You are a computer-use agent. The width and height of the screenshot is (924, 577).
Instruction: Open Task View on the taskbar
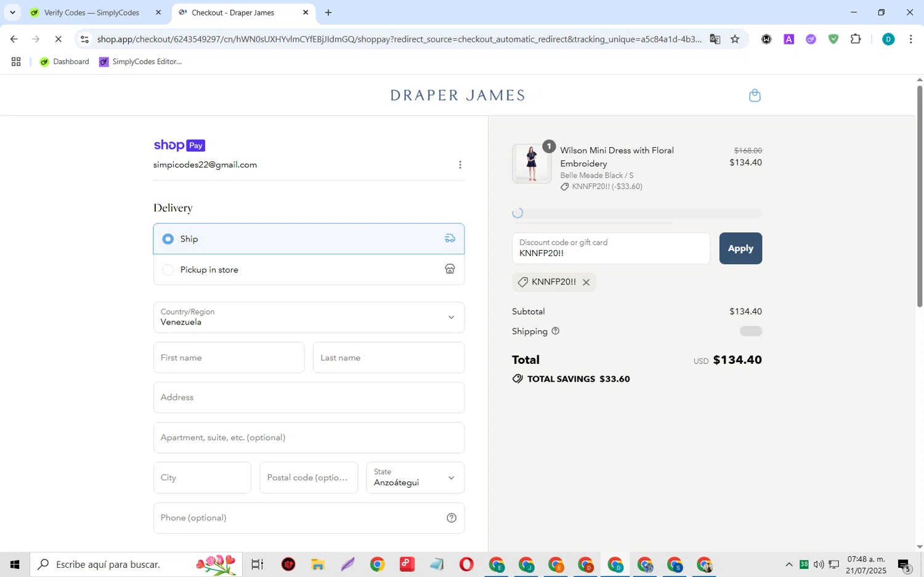[x=257, y=564]
